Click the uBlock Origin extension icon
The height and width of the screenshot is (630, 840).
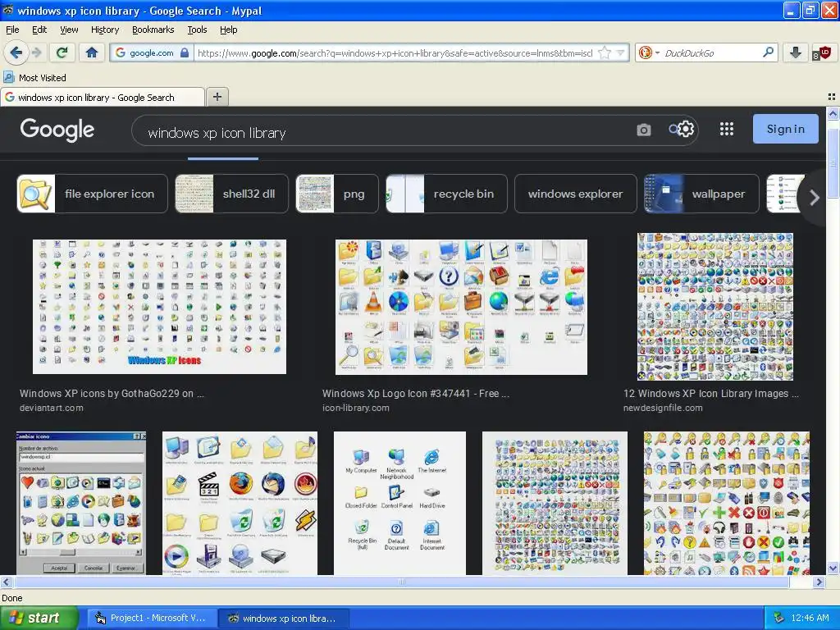pyautogui.click(x=822, y=53)
